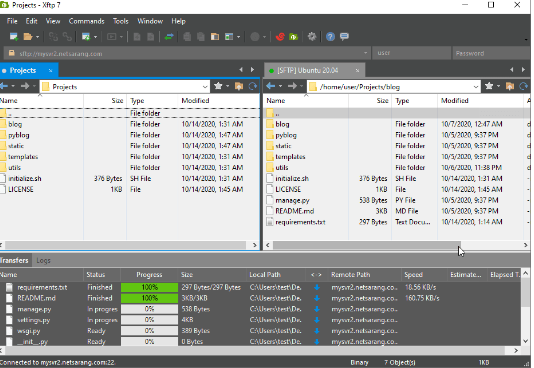Open the dropdown beside the Open folder icon

point(37,37)
